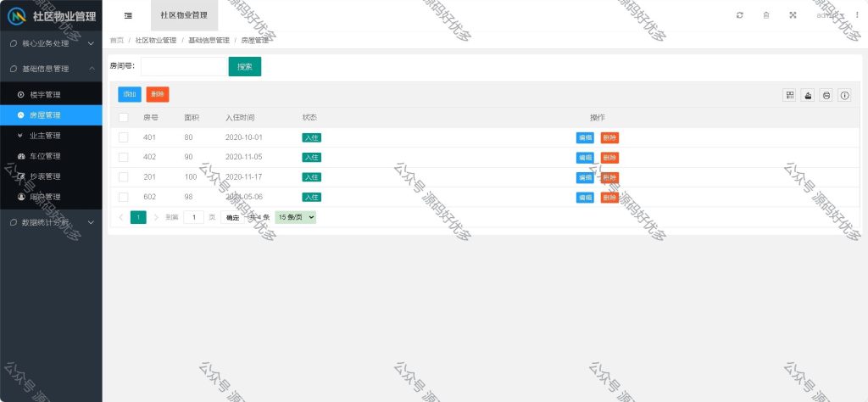Go to the previous page arrow
Screen dimensions: 868x402
click(120, 218)
